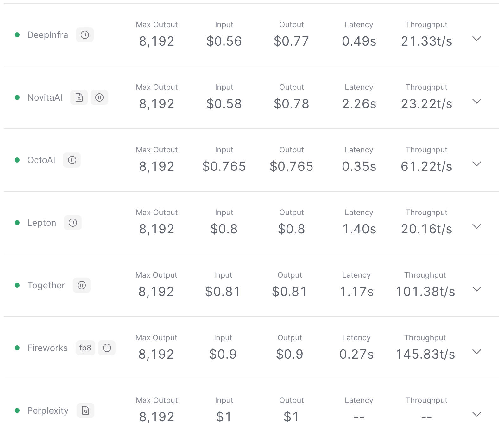Viewport: 504px width, 444px height.
Task: Open the DeepInfra provider name link
Action: click(x=47, y=35)
